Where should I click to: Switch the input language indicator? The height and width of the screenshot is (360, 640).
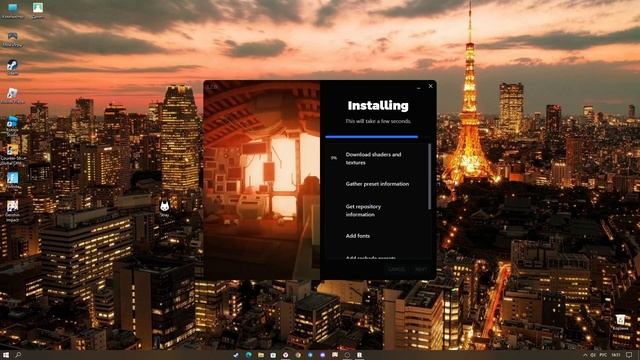click(603, 356)
